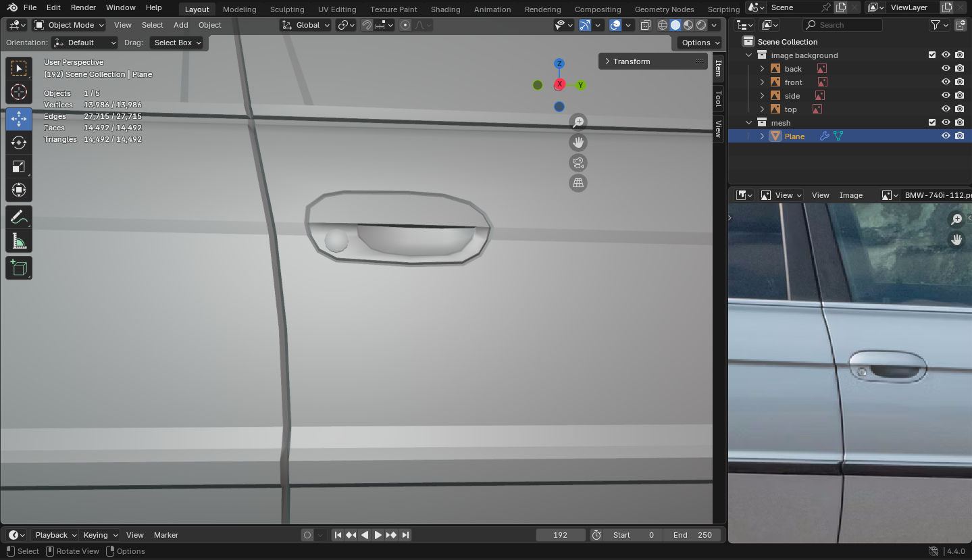Screen dimensions: 972x560
Task: Click the 3D viewport zoom magnifier icon
Action: click(x=578, y=122)
